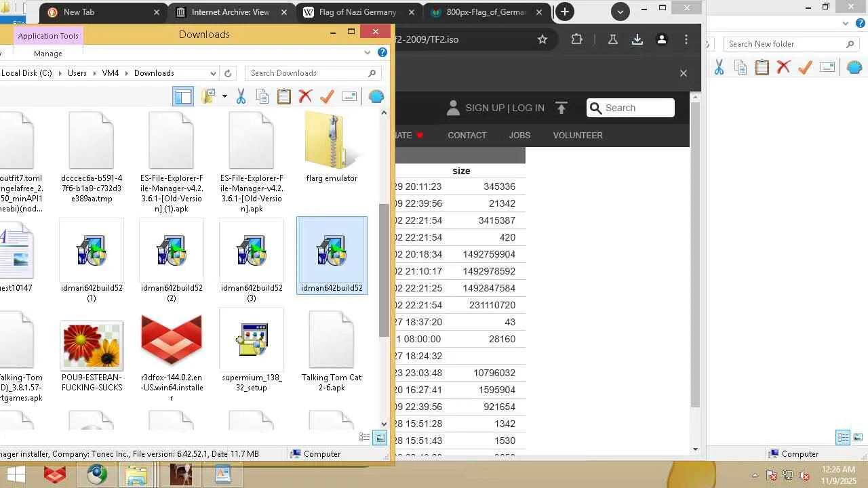The height and width of the screenshot is (488, 868).
Task: Go to Local Disk (C:) in address path
Action: (26, 73)
